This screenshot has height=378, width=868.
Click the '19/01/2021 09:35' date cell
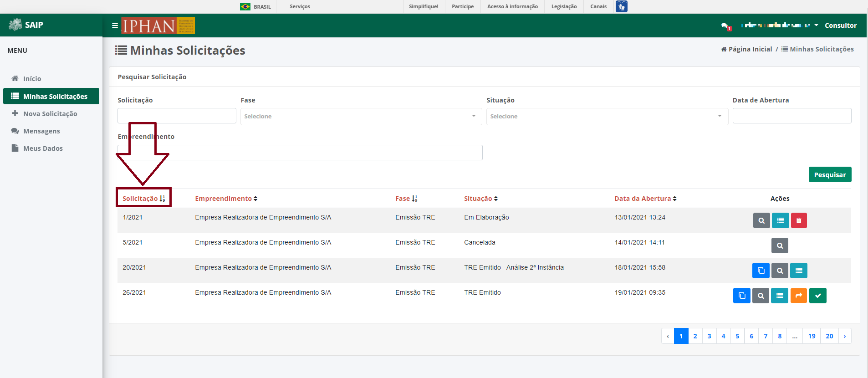coord(640,292)
